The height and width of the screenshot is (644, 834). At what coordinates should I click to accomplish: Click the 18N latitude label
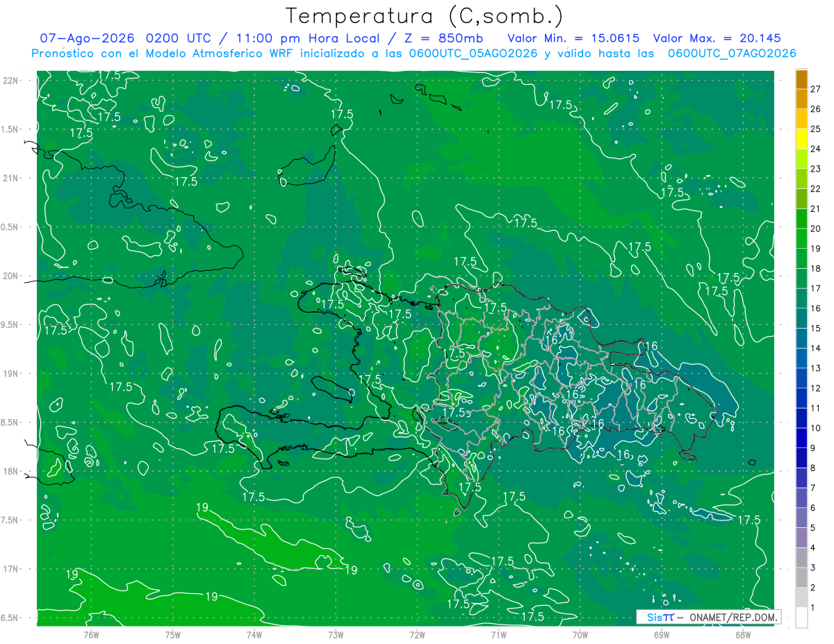click(12, 471)
